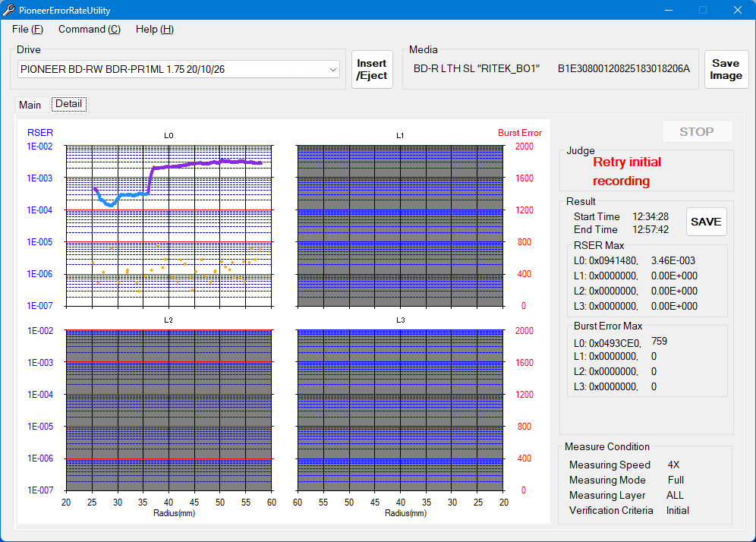Click the L3 graph panel
Image resolution: width=756 pixels, height=542 pixels.
400,410
